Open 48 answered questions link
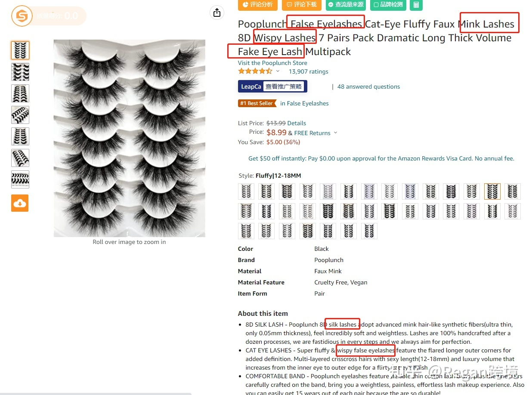 pos(368,86)
